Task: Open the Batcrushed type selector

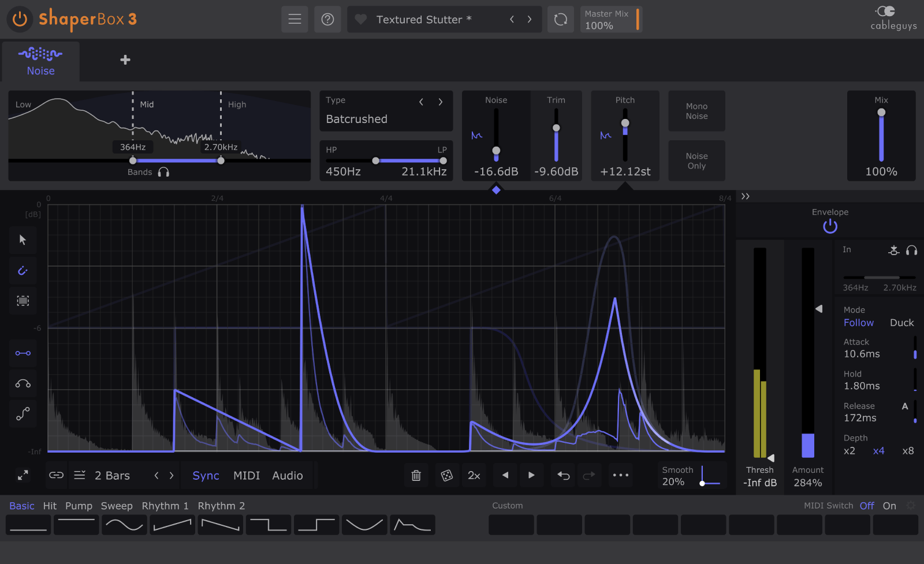Action: (357, 119)
